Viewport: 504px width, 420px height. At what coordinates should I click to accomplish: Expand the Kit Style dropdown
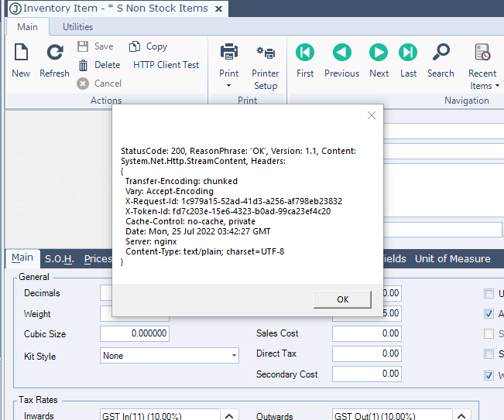tap(234, 356)
